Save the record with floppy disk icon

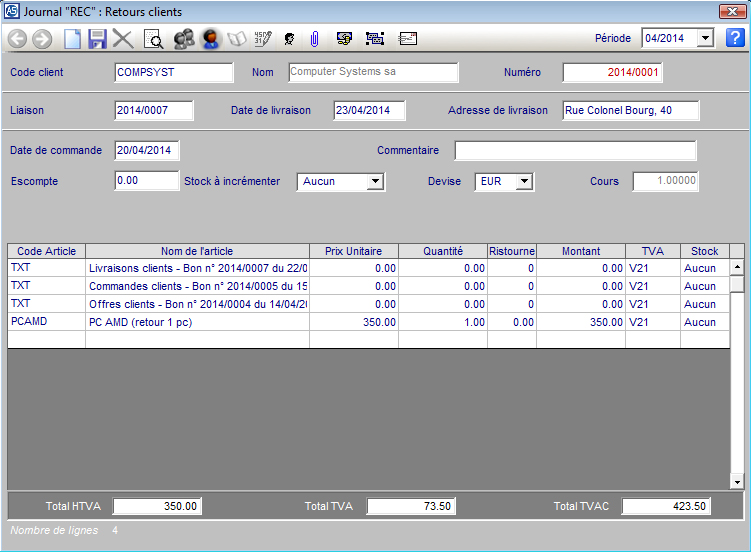[97, 39]
